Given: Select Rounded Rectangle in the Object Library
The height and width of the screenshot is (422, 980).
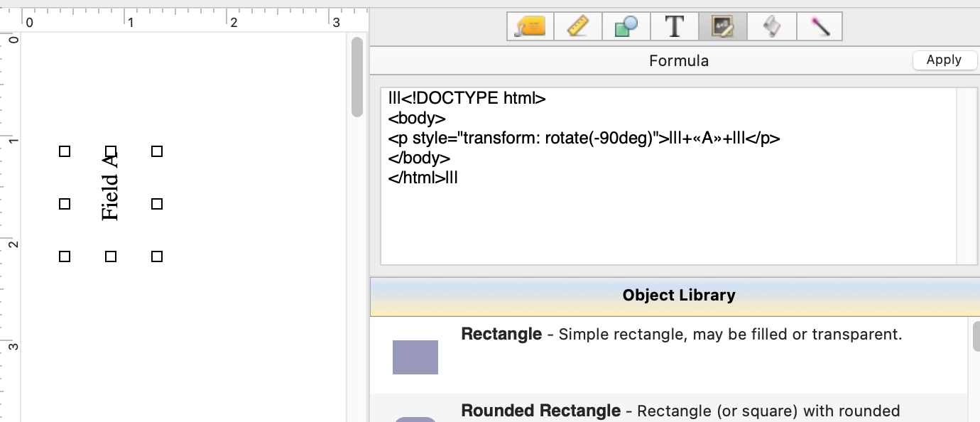Looking at the screenshot, I should [669, 409].
